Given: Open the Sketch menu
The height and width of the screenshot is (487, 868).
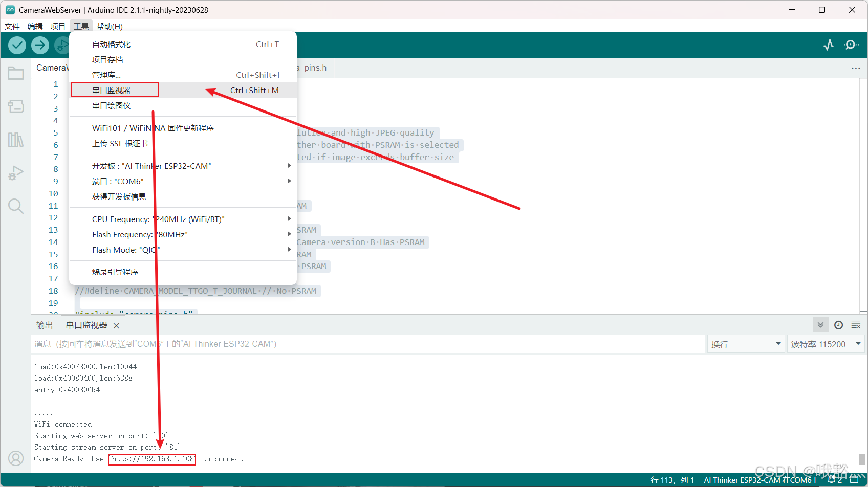Looking at the screenshot, I should point(58,26).
